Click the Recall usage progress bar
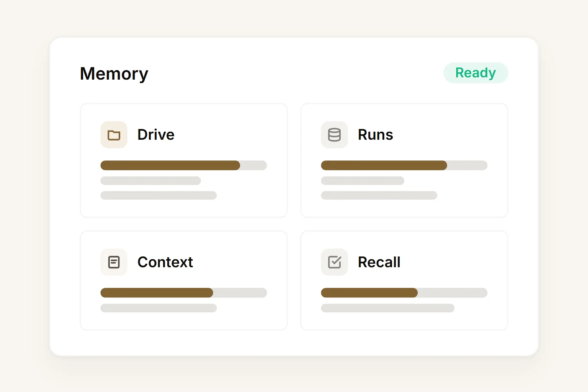 [404, 293]
